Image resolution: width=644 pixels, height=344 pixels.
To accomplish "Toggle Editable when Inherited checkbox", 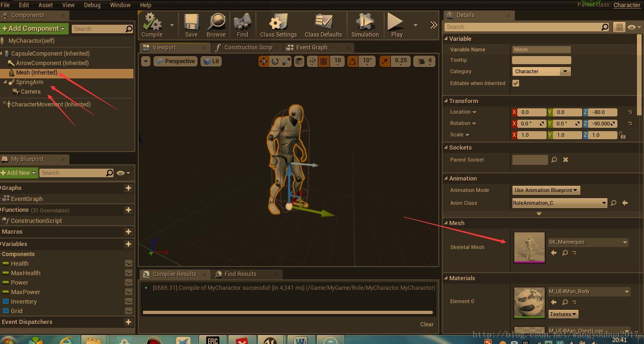I will click(x=516, y=83).
